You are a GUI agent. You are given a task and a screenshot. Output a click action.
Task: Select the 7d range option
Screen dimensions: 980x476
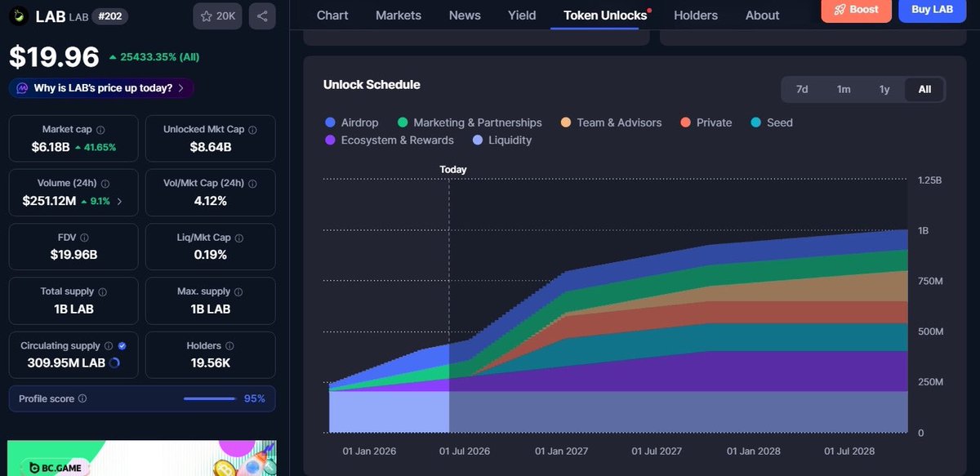coord(802,89)
